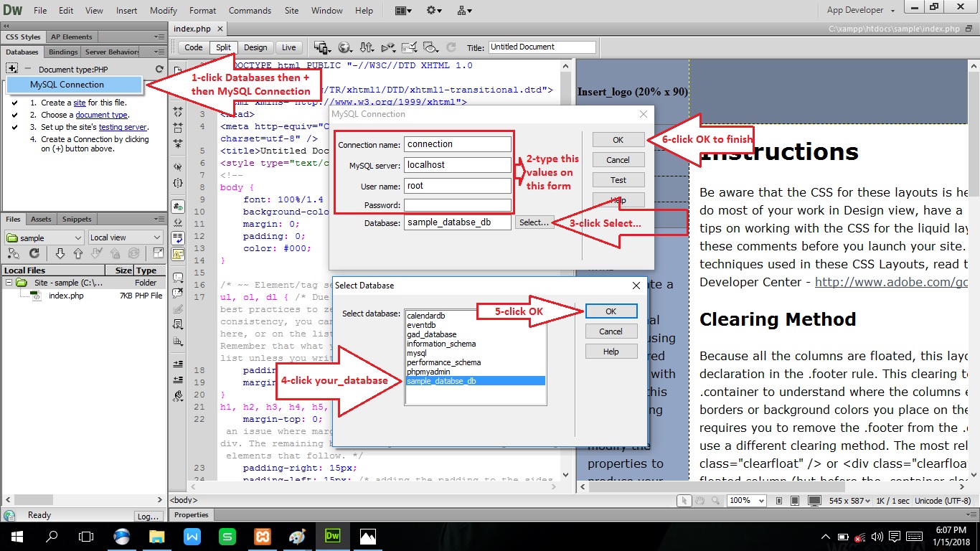Open Windows Start menu

coord(17,537)
